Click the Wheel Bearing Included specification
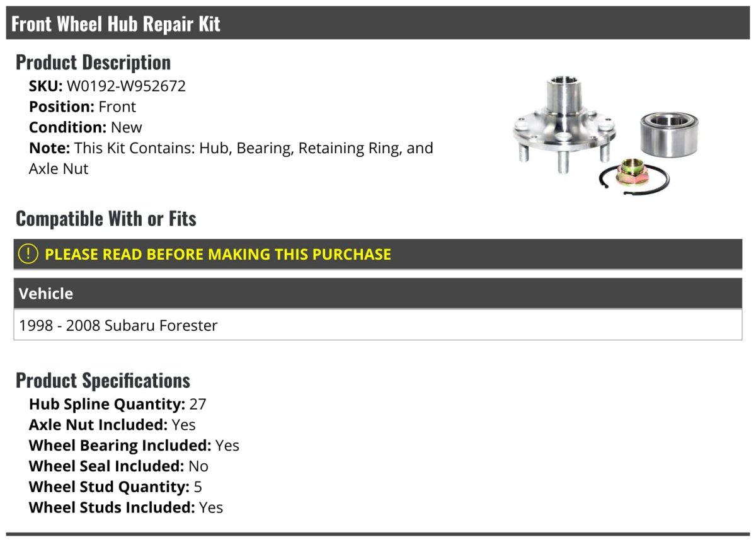The image size is (756, 542). pyautogui.click(x=134, y=446)
